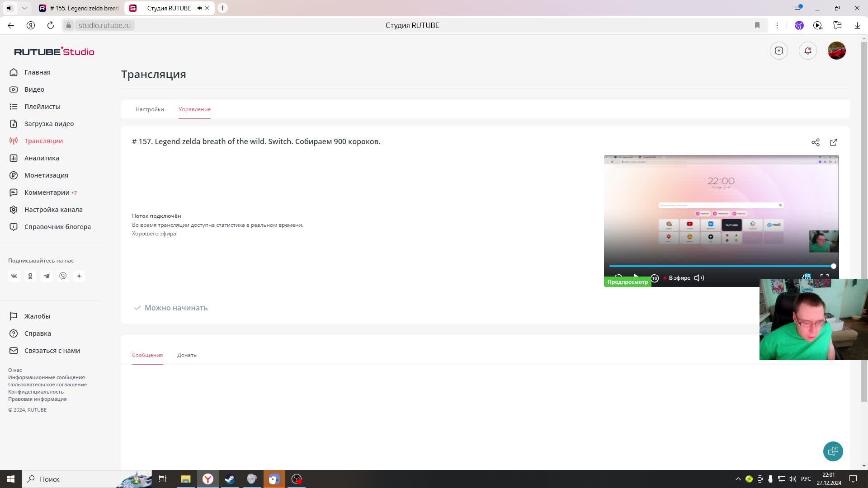Open the share stream icon

pyautogui.click(x=815, y=142)
